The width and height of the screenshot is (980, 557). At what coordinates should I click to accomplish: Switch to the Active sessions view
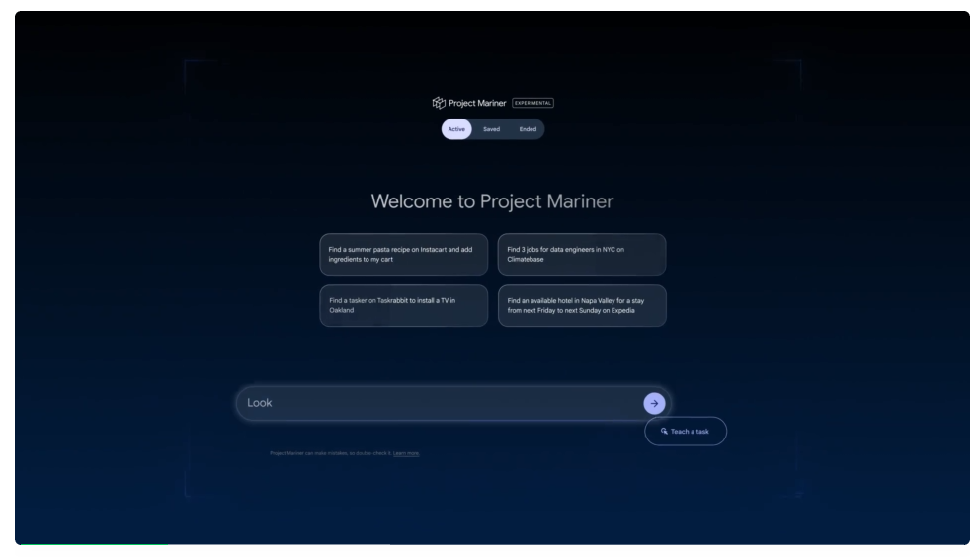click(x=456, y=129)
